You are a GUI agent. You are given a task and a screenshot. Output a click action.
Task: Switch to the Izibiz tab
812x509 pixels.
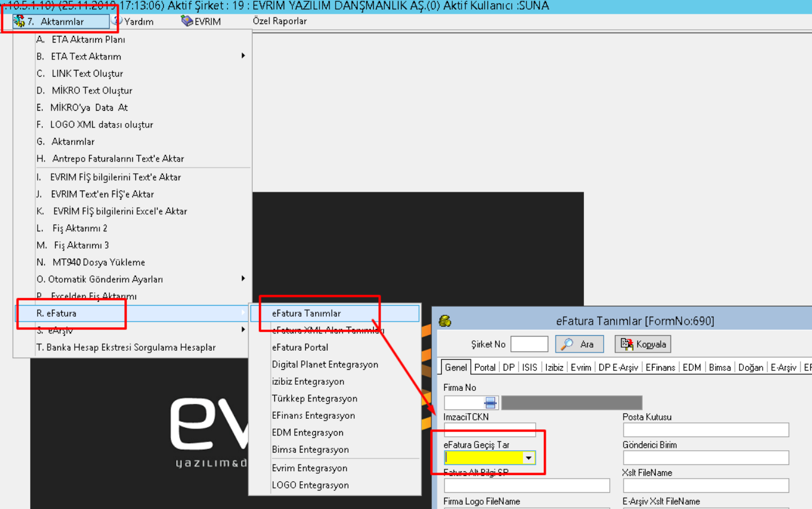click(x=554, y=367)
